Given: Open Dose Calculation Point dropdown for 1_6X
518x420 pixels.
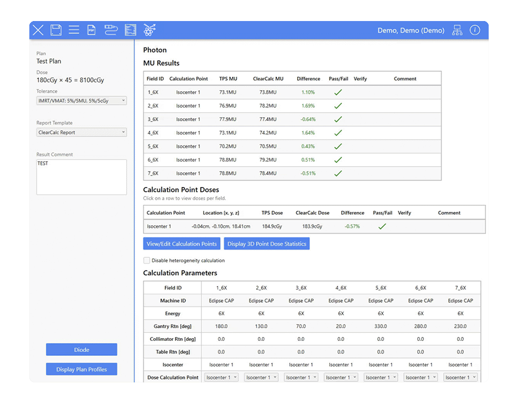Looking at the screenshot, I should coord(221,377).
